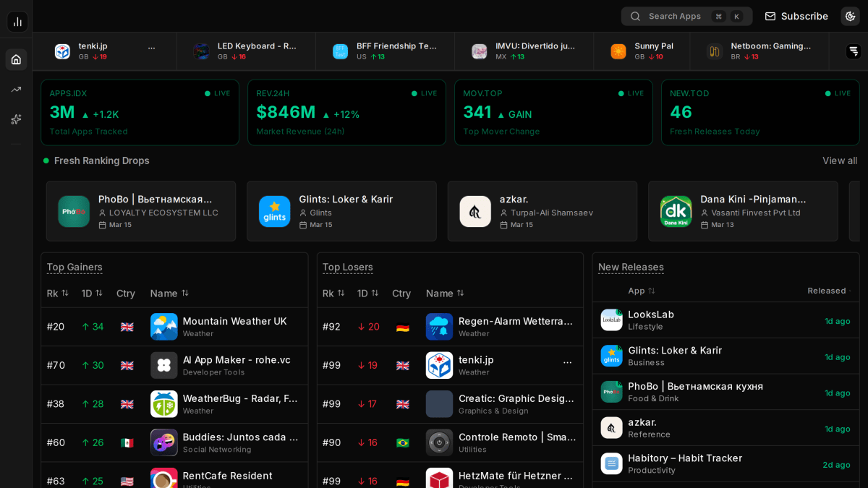868x488 pixels.
Task: Open the Home sidebar icon
Action: coord(16,59)
